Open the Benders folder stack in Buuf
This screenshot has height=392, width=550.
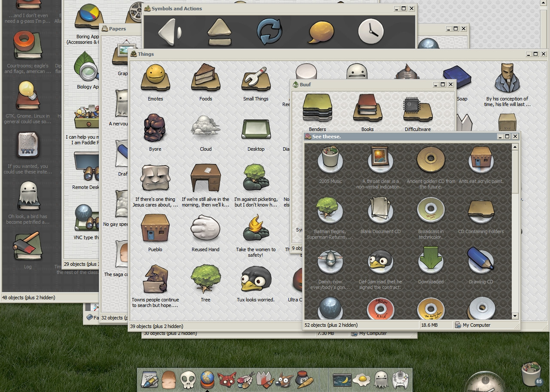(317, 107)
